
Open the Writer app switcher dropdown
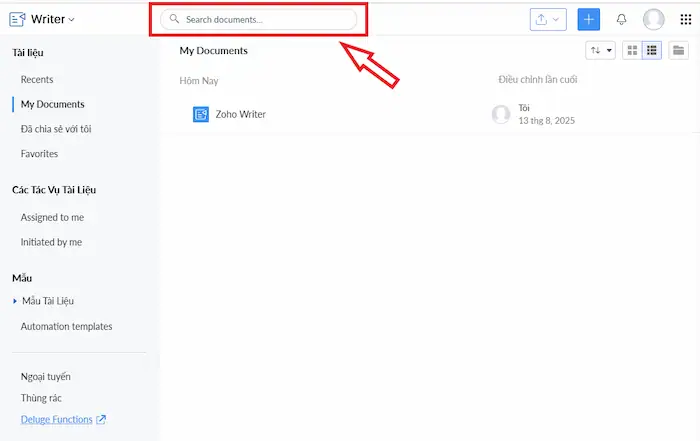(52, 19)
